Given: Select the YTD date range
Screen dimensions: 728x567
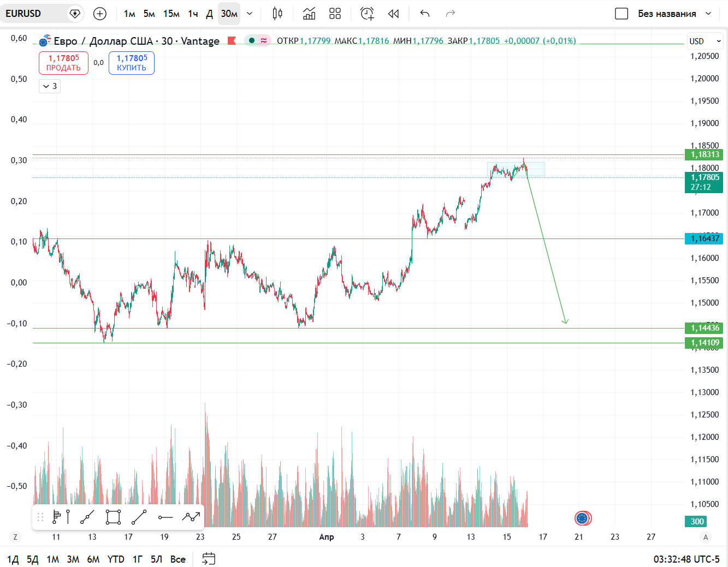Looking at the screenshot, I should 116,559.
